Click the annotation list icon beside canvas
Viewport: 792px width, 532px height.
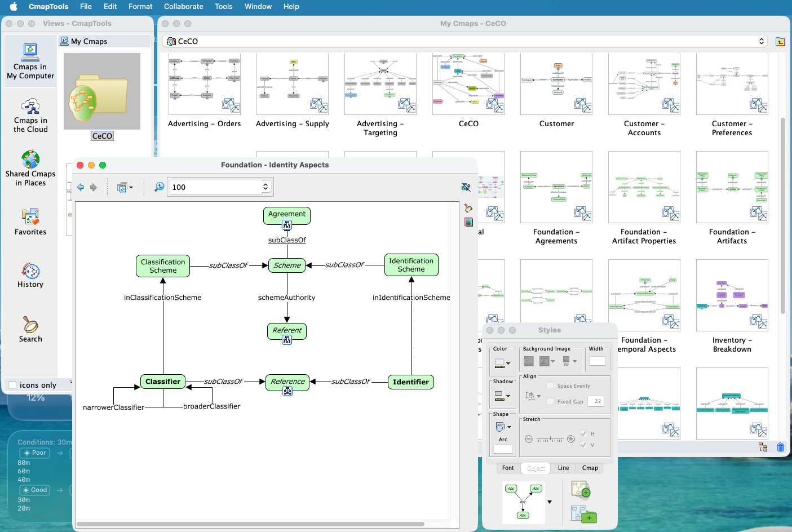coord(468,222)
